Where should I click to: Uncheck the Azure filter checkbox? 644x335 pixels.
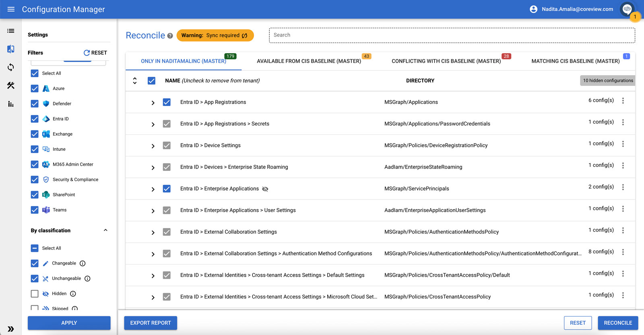click(35, 88)
